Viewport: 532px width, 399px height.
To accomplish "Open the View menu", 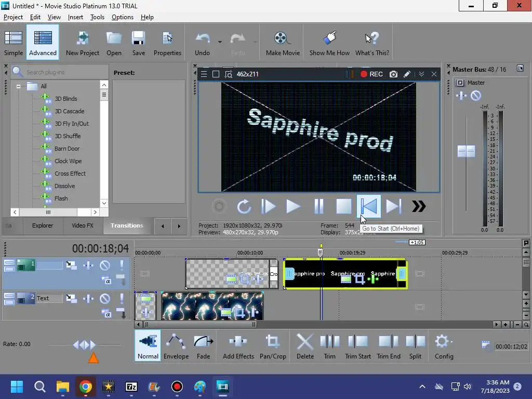I will pyautogui.click(x=54, y=17).
